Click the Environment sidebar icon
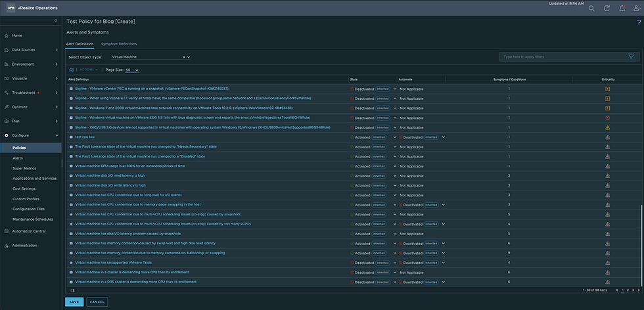Viewport: 644px width, 310px height. [x=6, y=64]
